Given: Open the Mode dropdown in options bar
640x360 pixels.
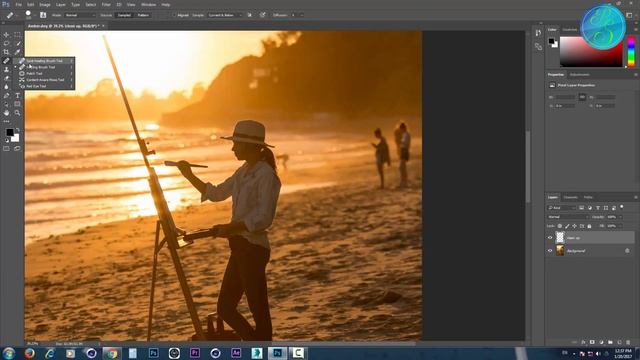Looking at the screenshot, I should coord(80,15).
